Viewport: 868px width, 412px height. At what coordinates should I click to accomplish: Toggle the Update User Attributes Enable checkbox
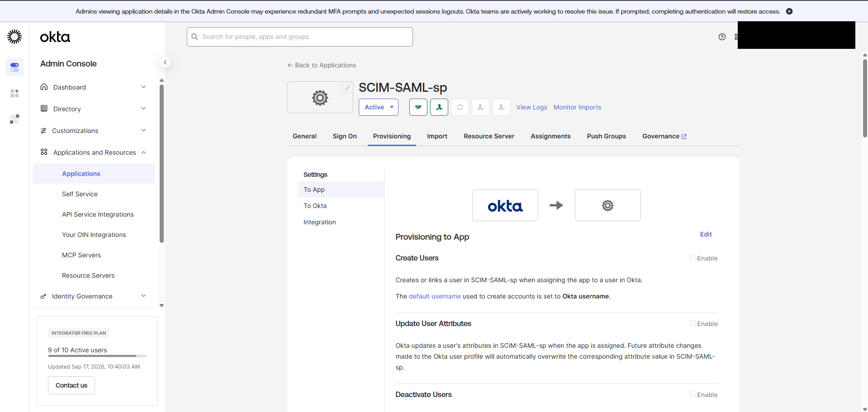point(693,323)
